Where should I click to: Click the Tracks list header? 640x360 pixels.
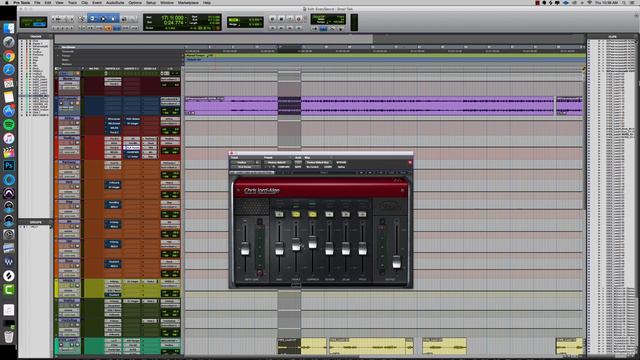(x=36, y=36)
